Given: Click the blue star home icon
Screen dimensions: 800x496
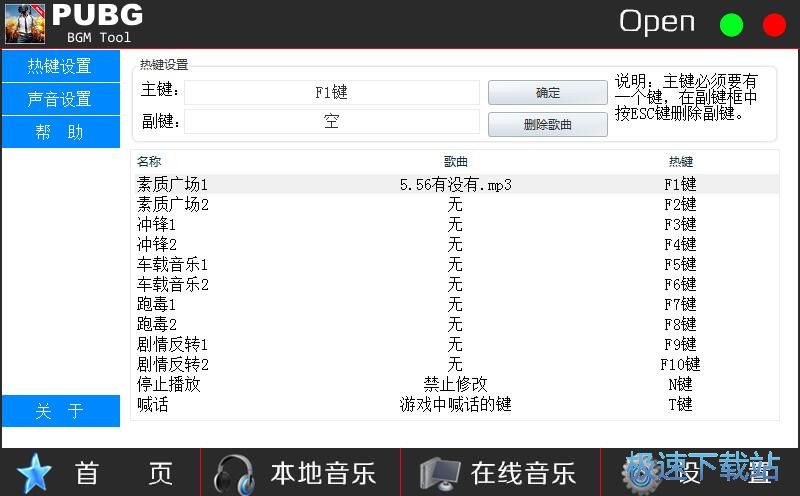Looking at the screenshot, I should point(34,473).
